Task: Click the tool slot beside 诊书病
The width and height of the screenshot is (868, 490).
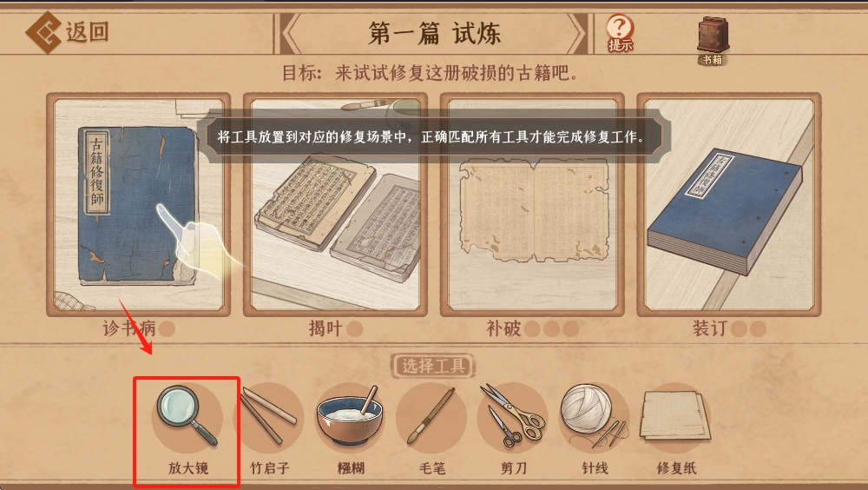Action: pyautogui.click(x=167, y=329)
